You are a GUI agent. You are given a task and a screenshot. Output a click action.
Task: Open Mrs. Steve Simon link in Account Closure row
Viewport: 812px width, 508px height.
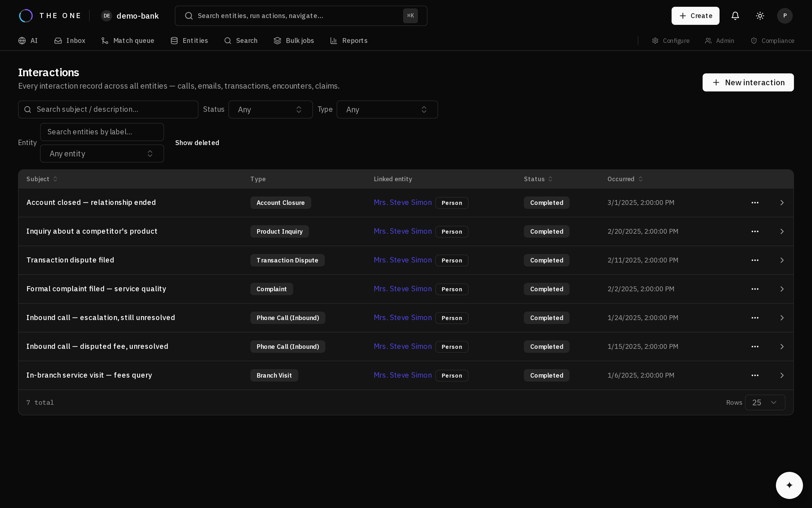coord(403,203)
